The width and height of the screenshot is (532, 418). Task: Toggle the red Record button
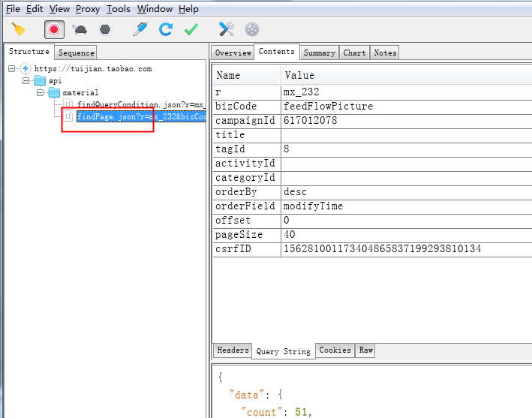point(54,29)
